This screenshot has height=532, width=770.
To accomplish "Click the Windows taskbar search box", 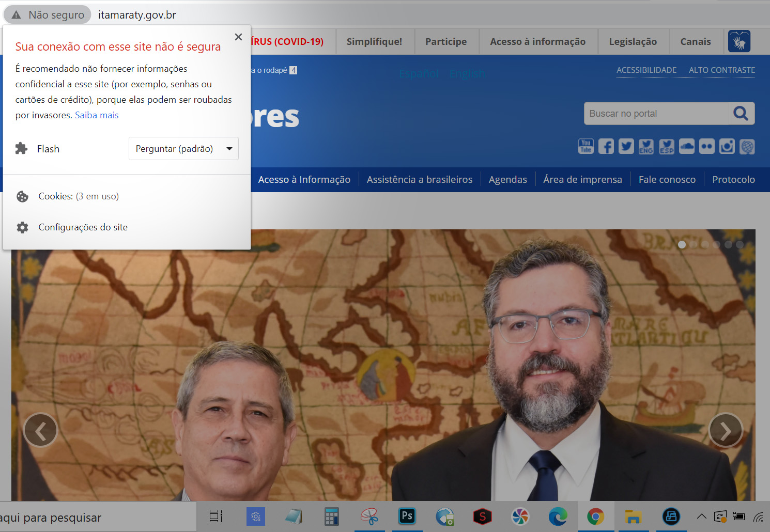I will [98, 518].
